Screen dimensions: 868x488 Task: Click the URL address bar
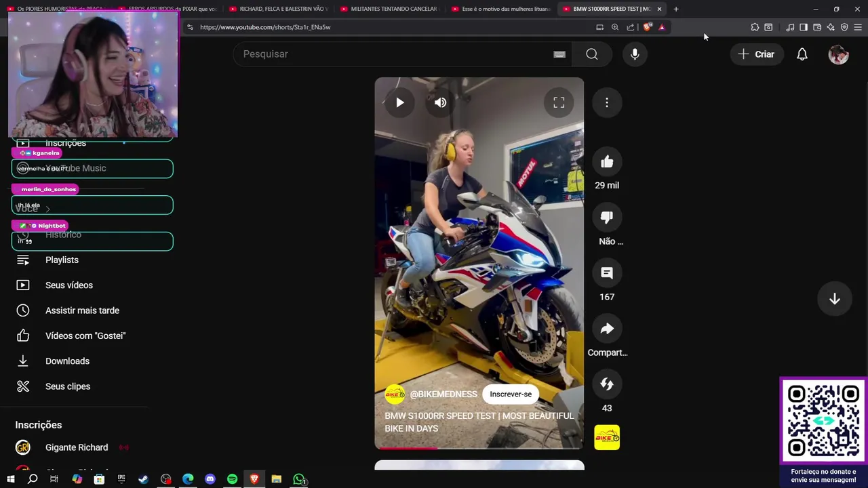(x=393, y=27)
